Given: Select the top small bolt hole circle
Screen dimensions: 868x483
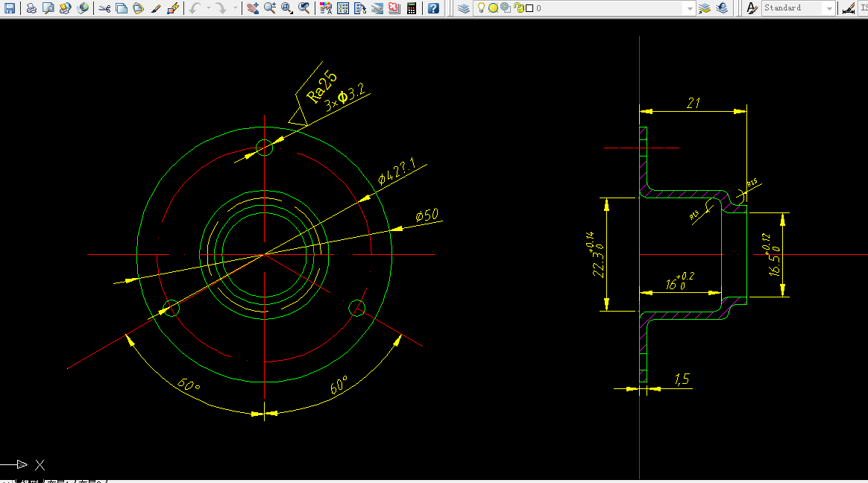Looking at the screenshot, I should (265, 147).
